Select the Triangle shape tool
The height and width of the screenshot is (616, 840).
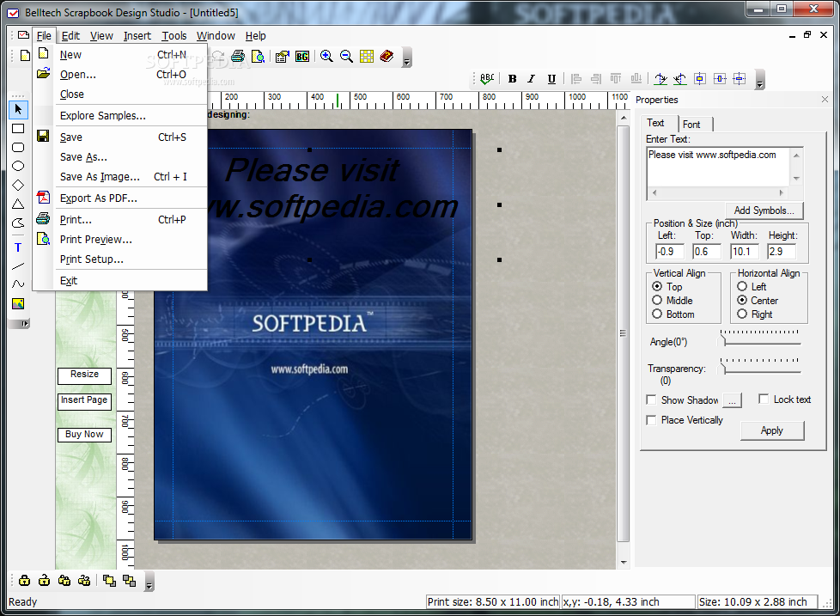(18, 204)
